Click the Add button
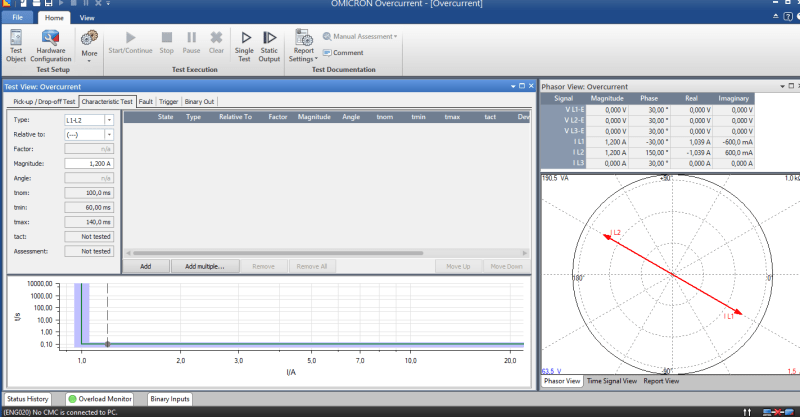Image resolution: width=800 pixels, height=417 pixels. pyautogui.click(x=146, y=266)
